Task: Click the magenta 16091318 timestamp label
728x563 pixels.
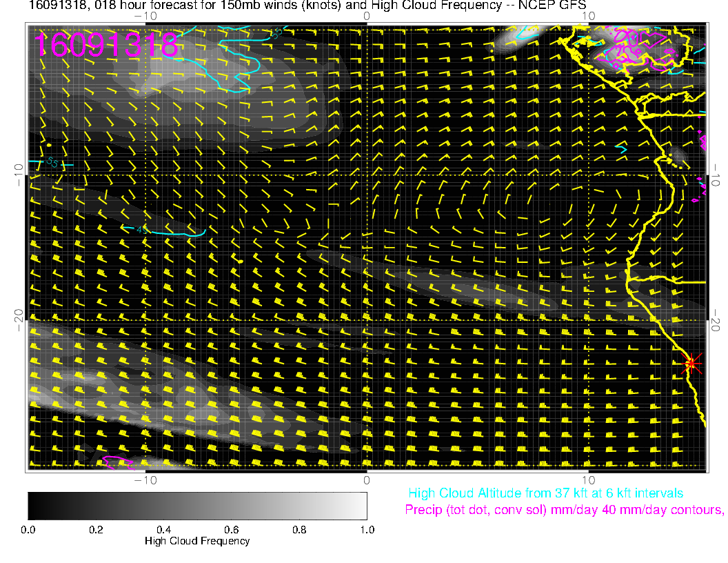Action: (106, 46)
